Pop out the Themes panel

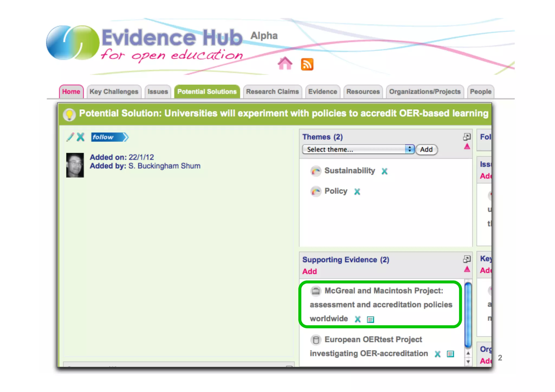(467, 137)
